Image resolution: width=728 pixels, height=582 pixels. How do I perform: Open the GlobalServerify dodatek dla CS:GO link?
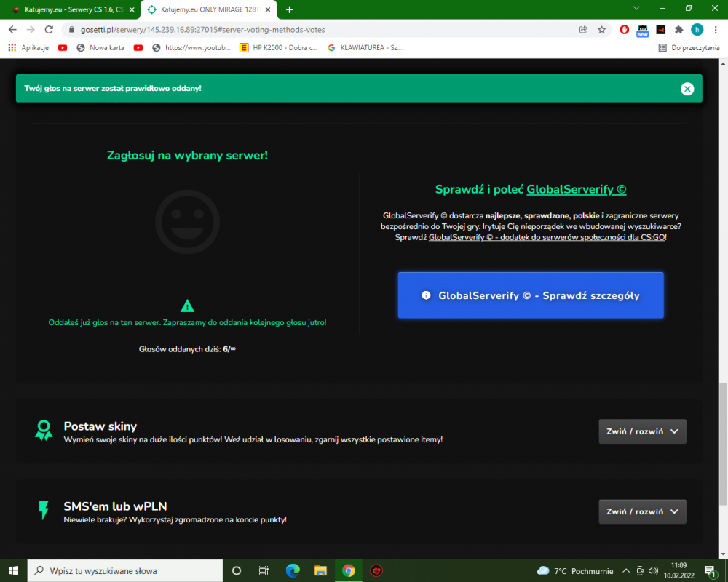(x=547, y=237)
